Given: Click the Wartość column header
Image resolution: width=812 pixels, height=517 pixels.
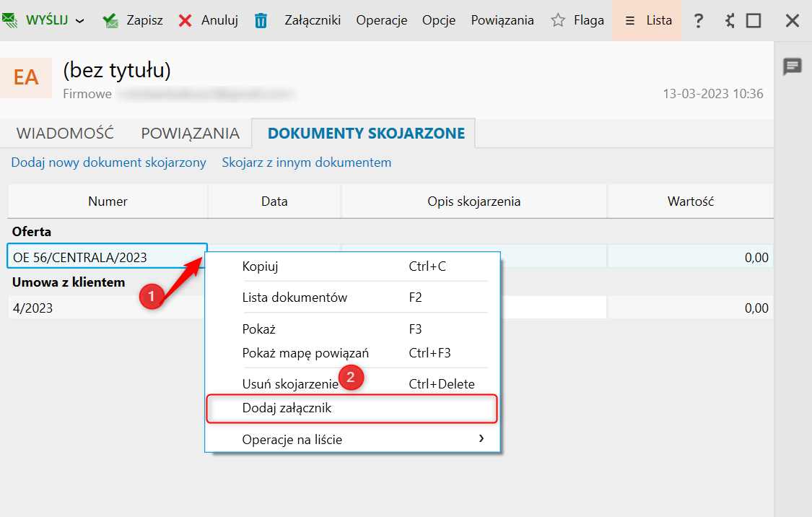Looking at the screenshot, I should pyautogui.click(x=691, y=201).
